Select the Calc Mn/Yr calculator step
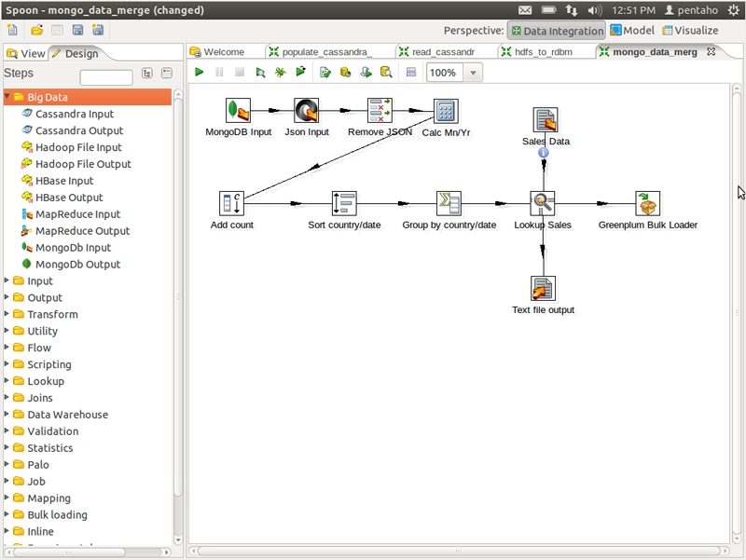 (446, 111)
